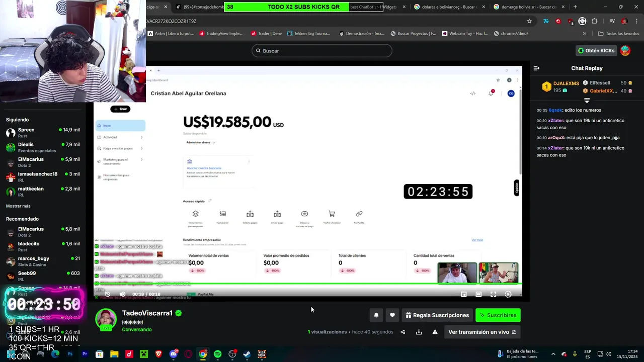
Task: Open the chrome://dino/ bookmark
Action: [x=511, y=34]
